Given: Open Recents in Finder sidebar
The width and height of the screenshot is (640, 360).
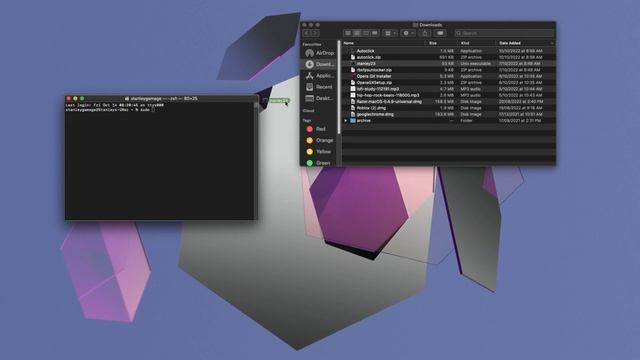Looking at the screenshot, I should click(320, 87).
